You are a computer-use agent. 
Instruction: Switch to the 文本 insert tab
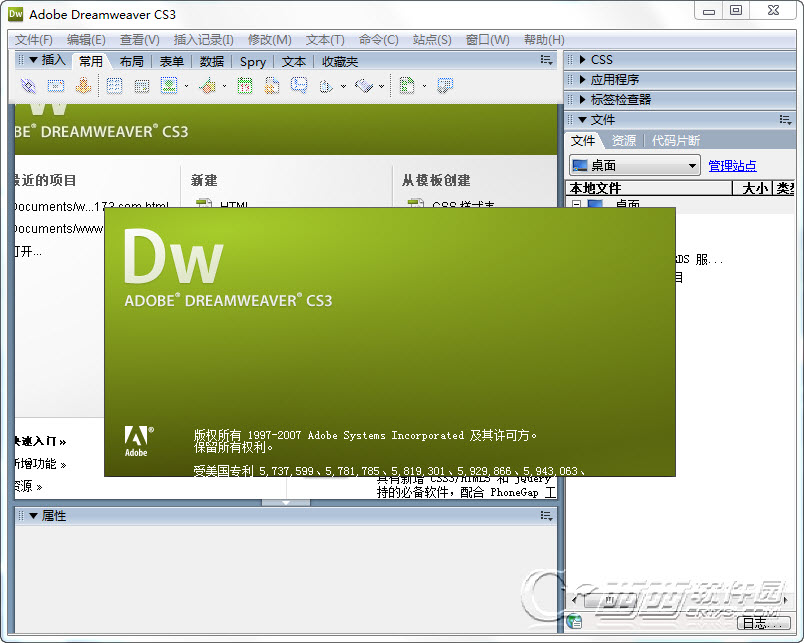(x=293, y=62)
